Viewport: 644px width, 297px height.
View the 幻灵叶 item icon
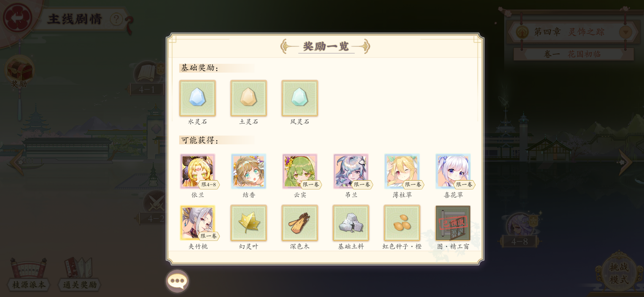[249, 223]
